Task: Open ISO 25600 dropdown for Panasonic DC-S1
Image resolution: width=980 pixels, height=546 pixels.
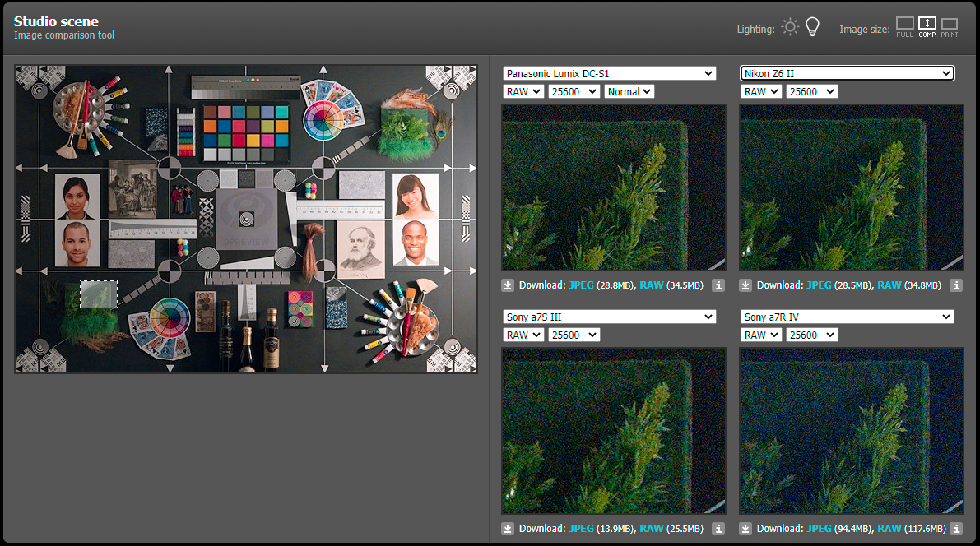Action: (574, 92)
